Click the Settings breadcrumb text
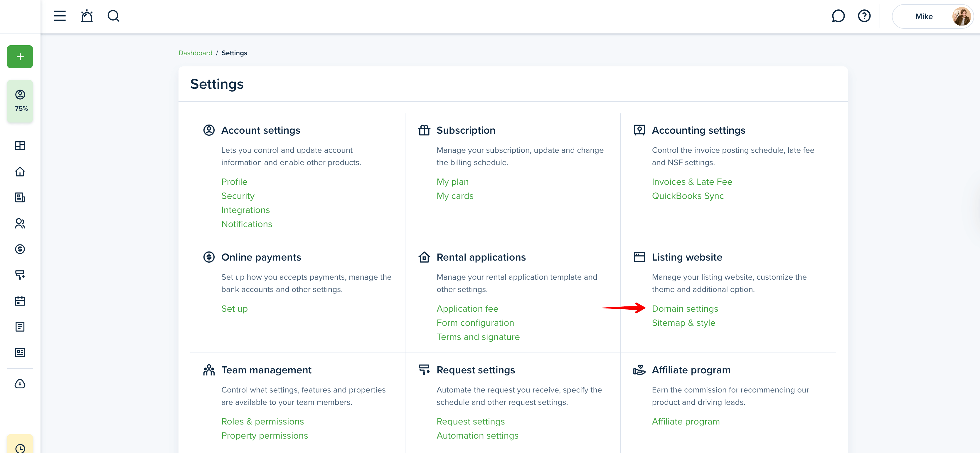The height and width of the screenshot is (453, 980). point(234,53)
